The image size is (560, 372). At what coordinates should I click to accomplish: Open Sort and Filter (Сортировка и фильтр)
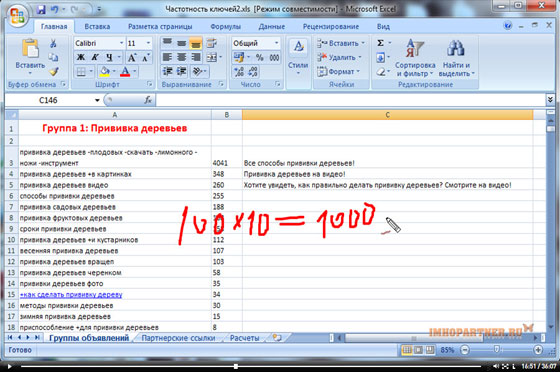[x=415, y=58]
